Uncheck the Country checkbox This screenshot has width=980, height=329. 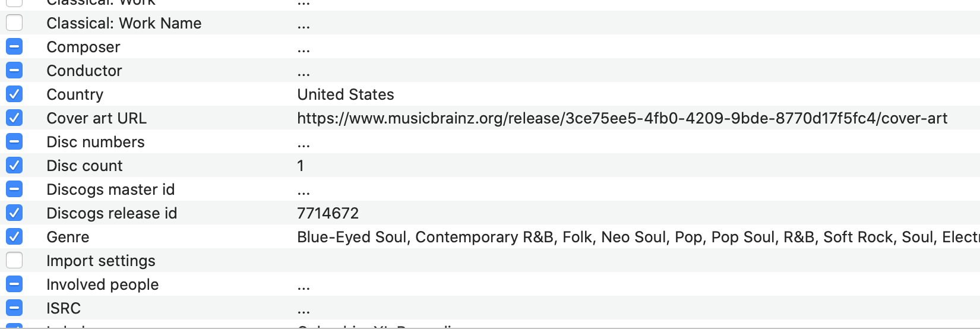(x=14, y=94)
